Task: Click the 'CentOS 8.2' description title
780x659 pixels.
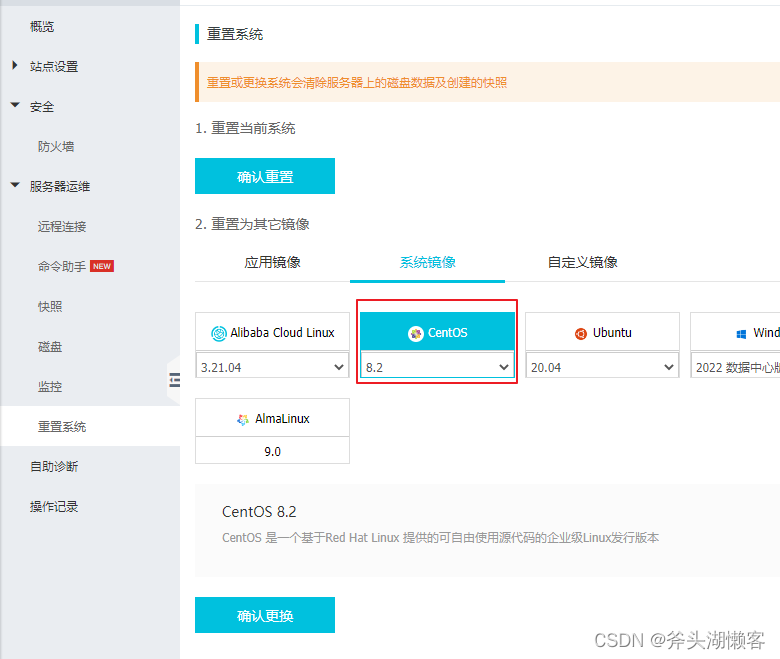Action: 259,511
